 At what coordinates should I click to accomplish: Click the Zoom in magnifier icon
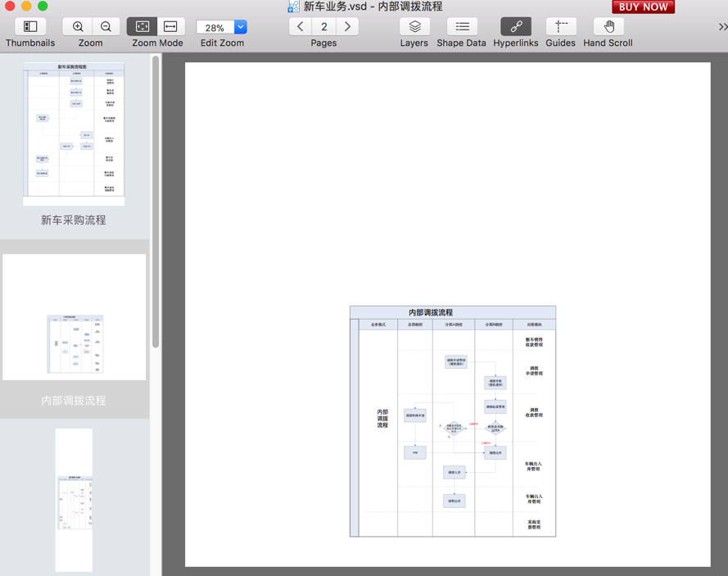click(78, 26)
